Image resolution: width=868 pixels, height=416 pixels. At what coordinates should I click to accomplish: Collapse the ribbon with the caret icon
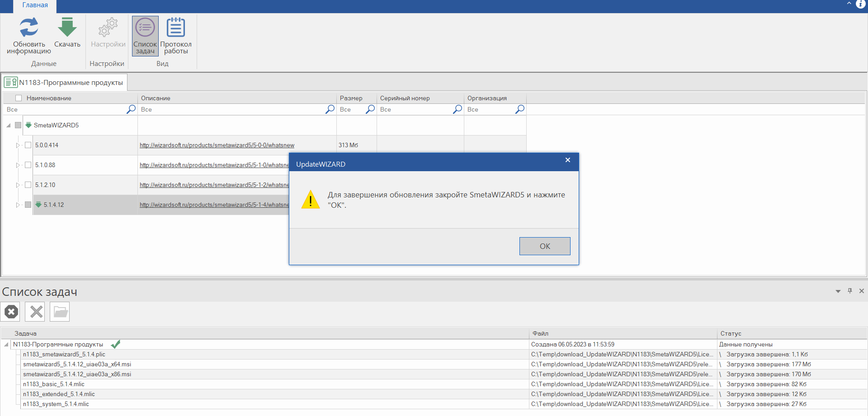click(849, 4)
